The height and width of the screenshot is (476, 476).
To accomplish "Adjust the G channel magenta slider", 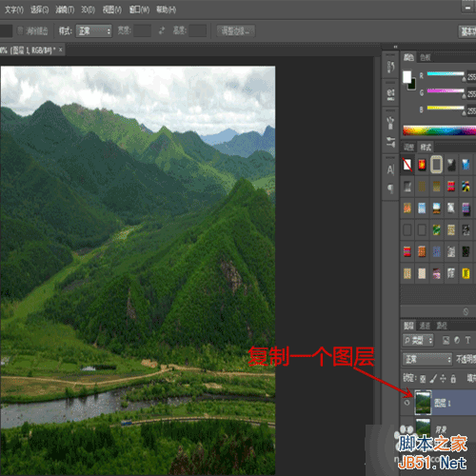I will tap(446, 90).
